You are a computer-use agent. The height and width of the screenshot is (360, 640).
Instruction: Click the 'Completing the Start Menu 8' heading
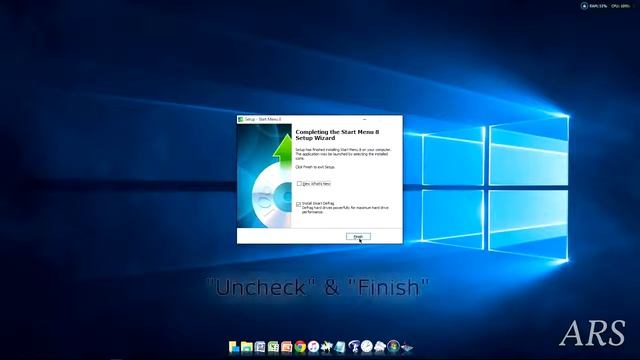337,135
